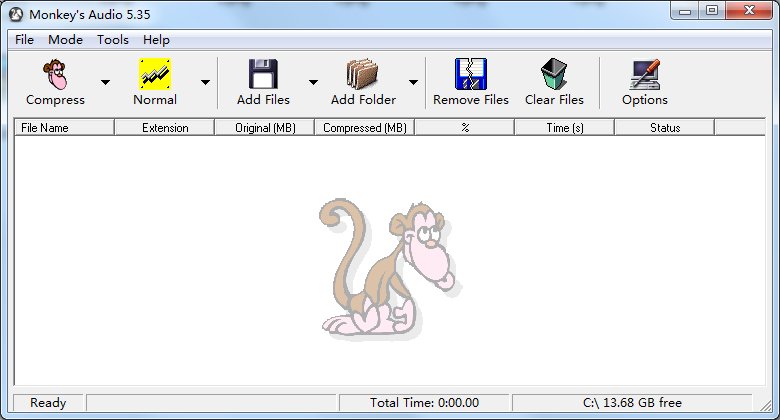The image size is (780, 420).
Task: Expand the Normal level dropdown arrow
Action: pos(205,83)
